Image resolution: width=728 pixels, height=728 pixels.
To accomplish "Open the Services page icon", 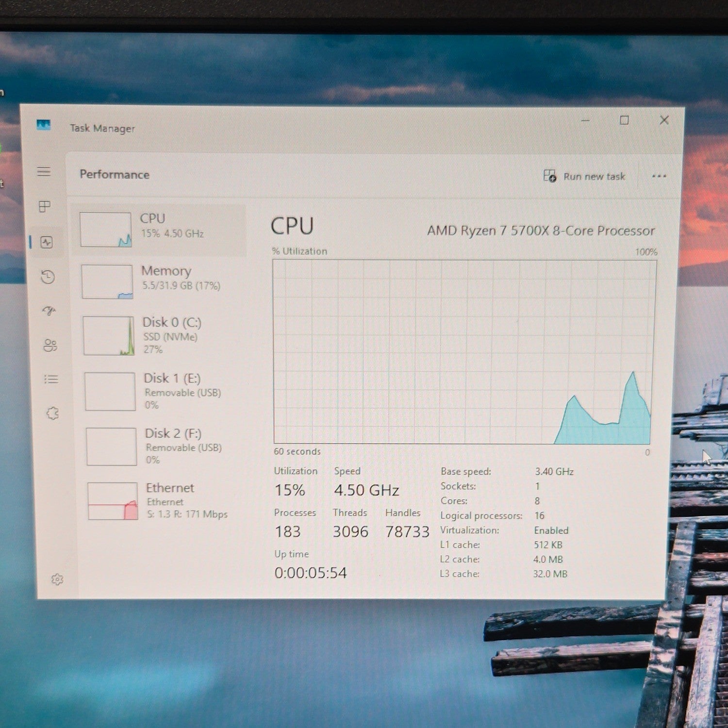I will coord(52,414).
